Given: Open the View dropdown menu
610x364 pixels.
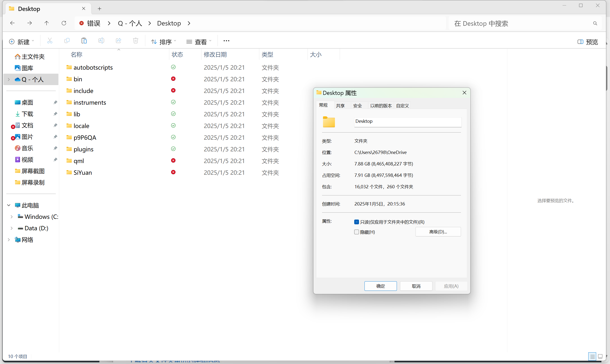Looking at the screenshot, I should click(199, 42).
